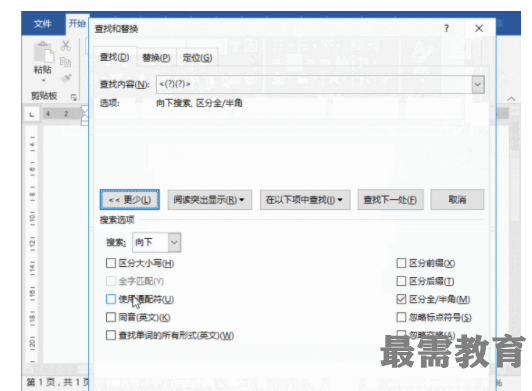
Task: Open the clipboard pane launcher
Action: [x=74, y=97]
